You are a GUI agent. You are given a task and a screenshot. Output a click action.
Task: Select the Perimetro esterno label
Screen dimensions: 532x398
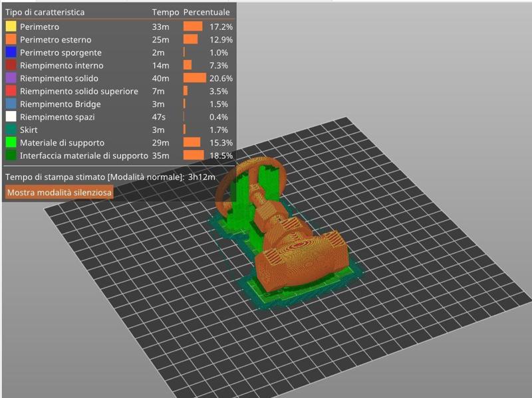[x=56, y=40]
